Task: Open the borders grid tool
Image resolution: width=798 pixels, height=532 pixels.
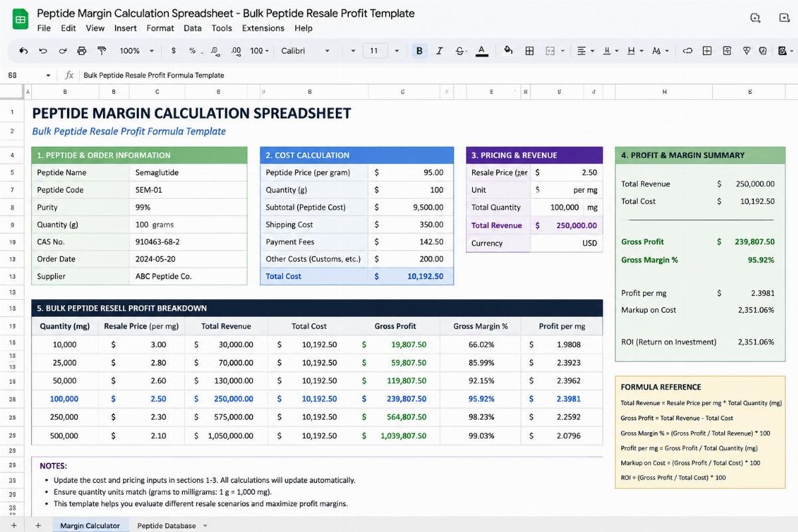Action: point(529,51)
